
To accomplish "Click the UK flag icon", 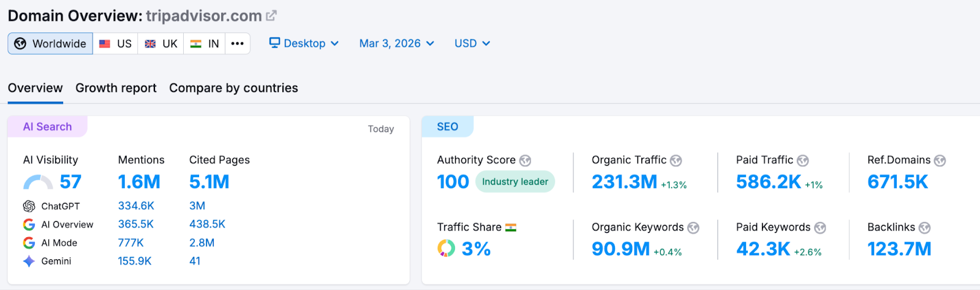I will click(x=150, y=44).
